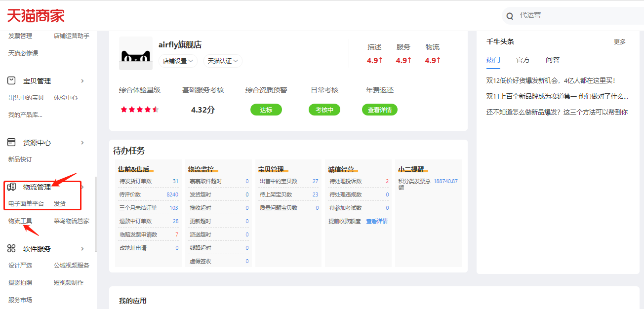Viewport: 644px width, 309px height.
Task: Open 天猫必修课 in the sidebar
Action: coord(23,53)
